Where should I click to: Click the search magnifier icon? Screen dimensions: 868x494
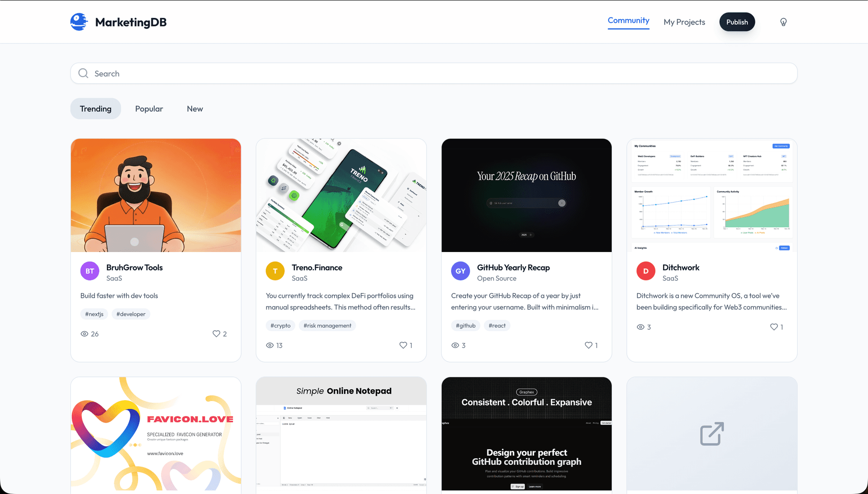click(83, 73)
